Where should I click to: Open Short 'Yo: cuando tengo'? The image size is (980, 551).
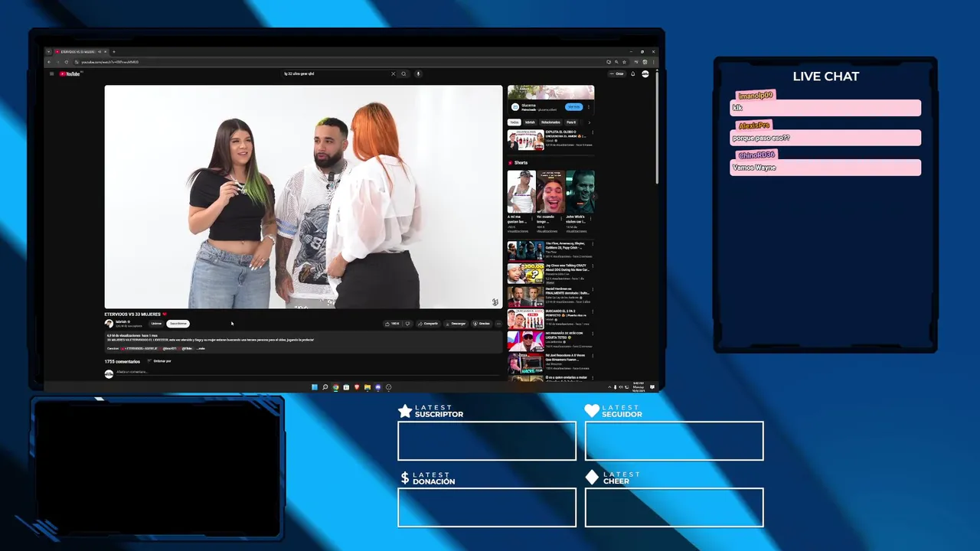coord(550,191)
